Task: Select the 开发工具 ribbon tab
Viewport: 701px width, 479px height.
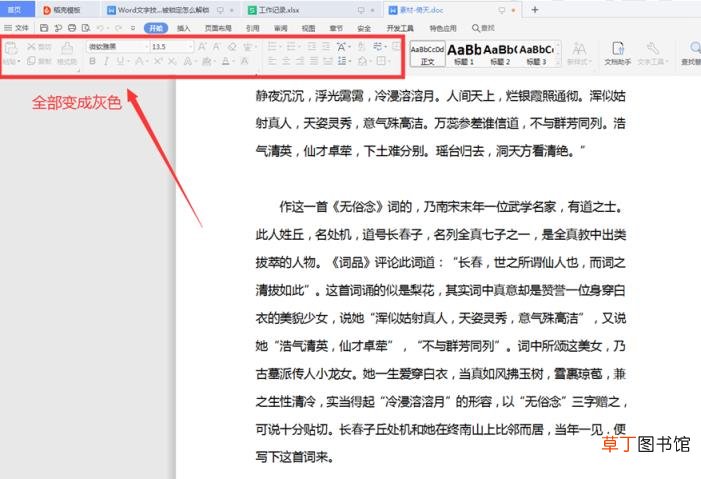Action: 400,28
